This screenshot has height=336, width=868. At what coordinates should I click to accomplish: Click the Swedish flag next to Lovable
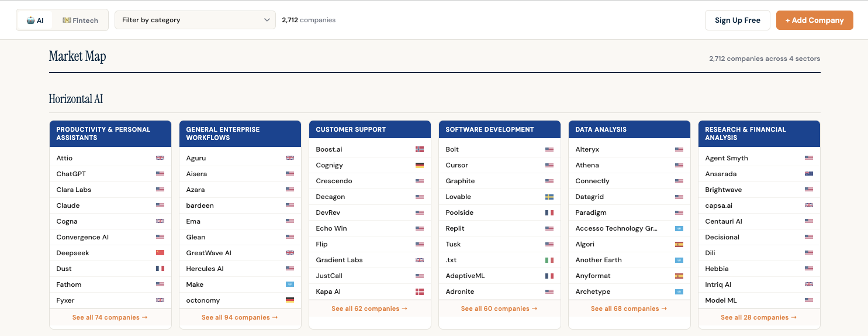(x=549, y=197)
